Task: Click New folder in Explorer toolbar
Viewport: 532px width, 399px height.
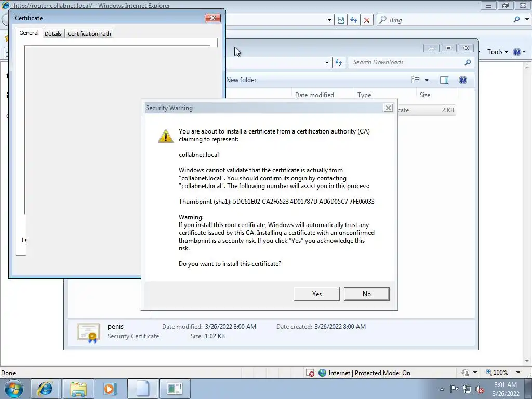Action: [241, 80]
